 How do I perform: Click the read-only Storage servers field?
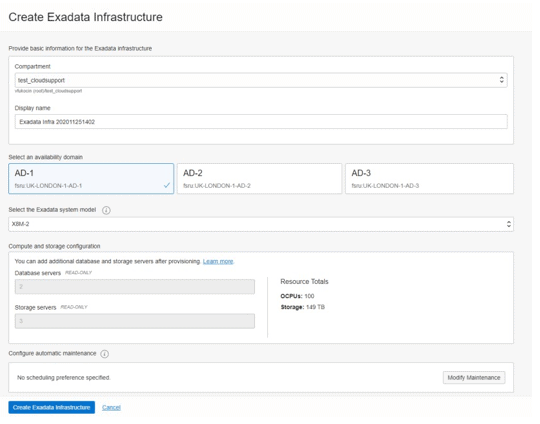[x=135, y=321]
